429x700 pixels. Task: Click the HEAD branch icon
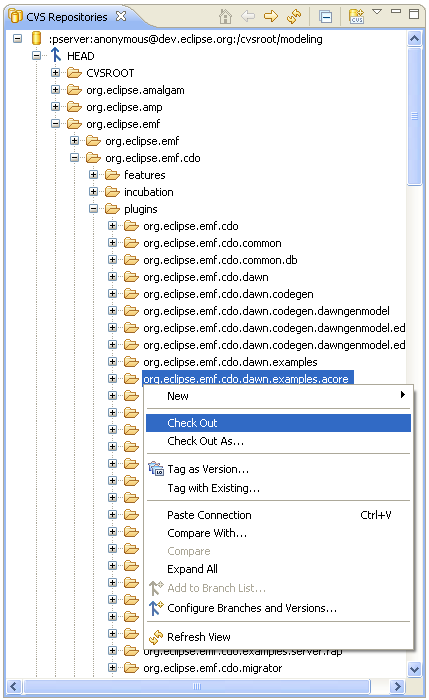(55, 55)
